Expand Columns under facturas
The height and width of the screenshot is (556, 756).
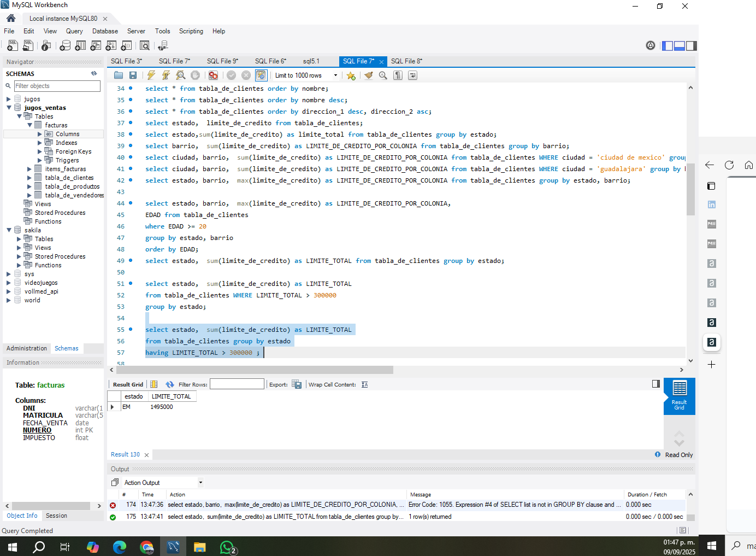(x=40, y=134)
